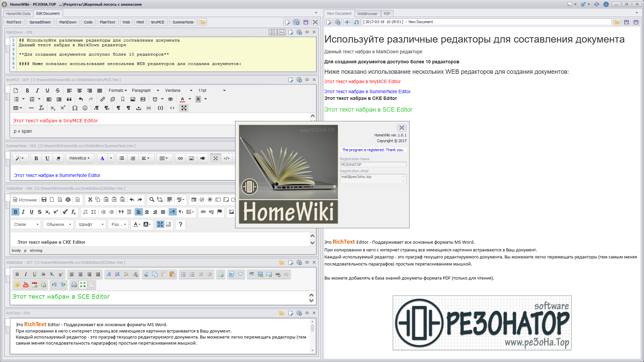Click the RichText editor button
The image size is (644, 362).
pyautogui.click(x=14, y=22)
